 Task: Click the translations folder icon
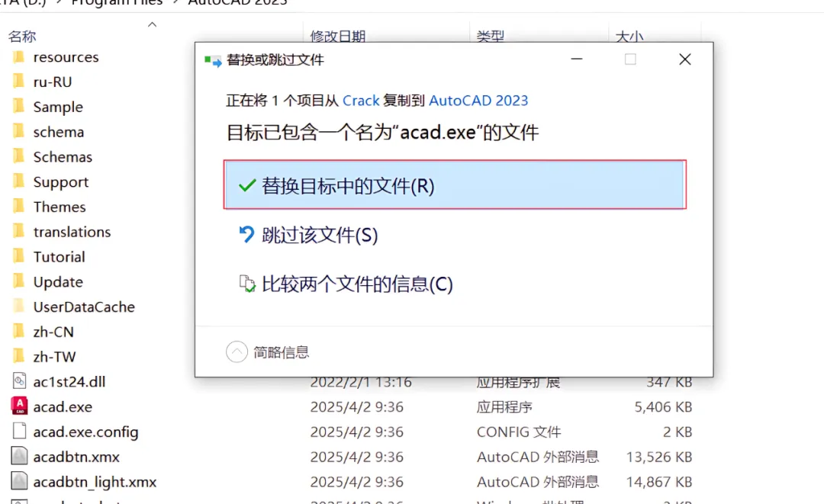point(18,231)
